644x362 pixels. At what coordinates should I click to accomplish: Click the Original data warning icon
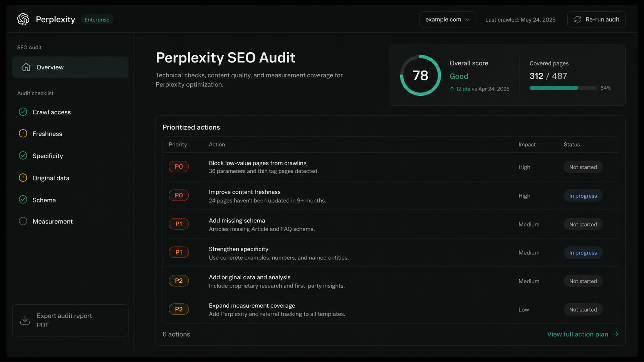coord(23,178)
